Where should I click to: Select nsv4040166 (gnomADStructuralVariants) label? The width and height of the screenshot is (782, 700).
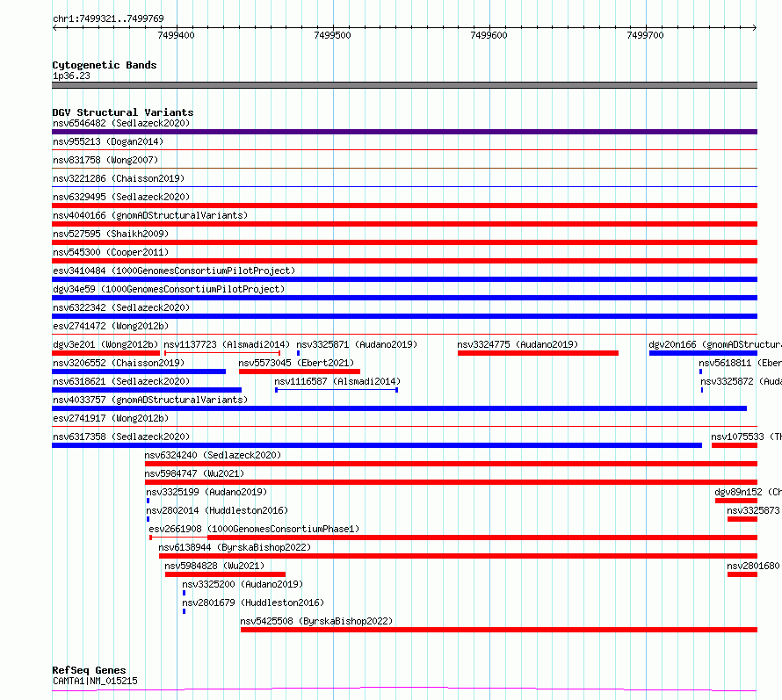pyautogui.click(x=150, y=215)
